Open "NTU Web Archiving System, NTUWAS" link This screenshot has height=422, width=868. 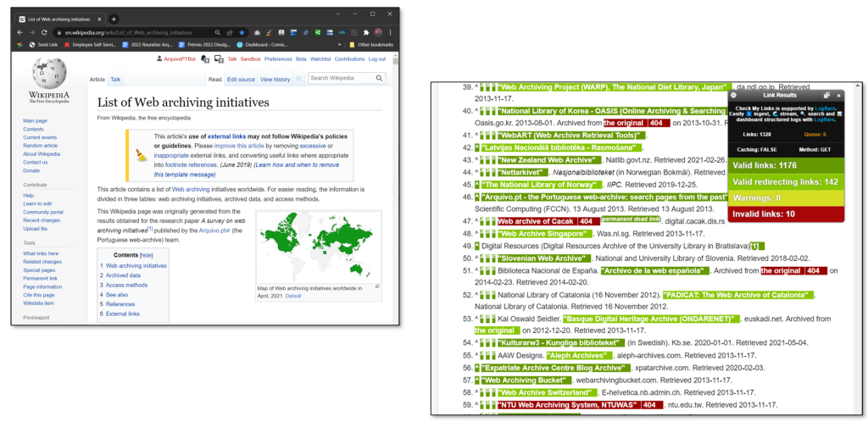pyautogui.click(x=580, y=405)
